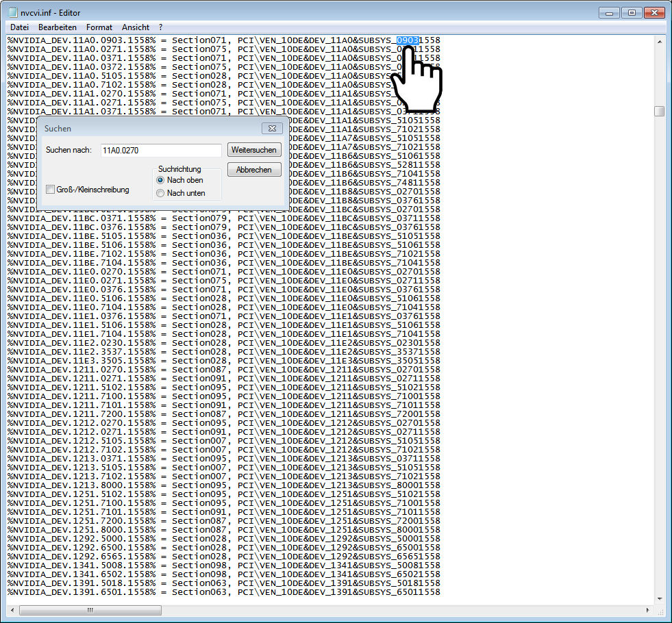The height and width of the screenshot is (623, 672).
Task: Click line starting %NVIDIA_DEV.11E3.3505.1558%
Action: (x=224, y=361)
